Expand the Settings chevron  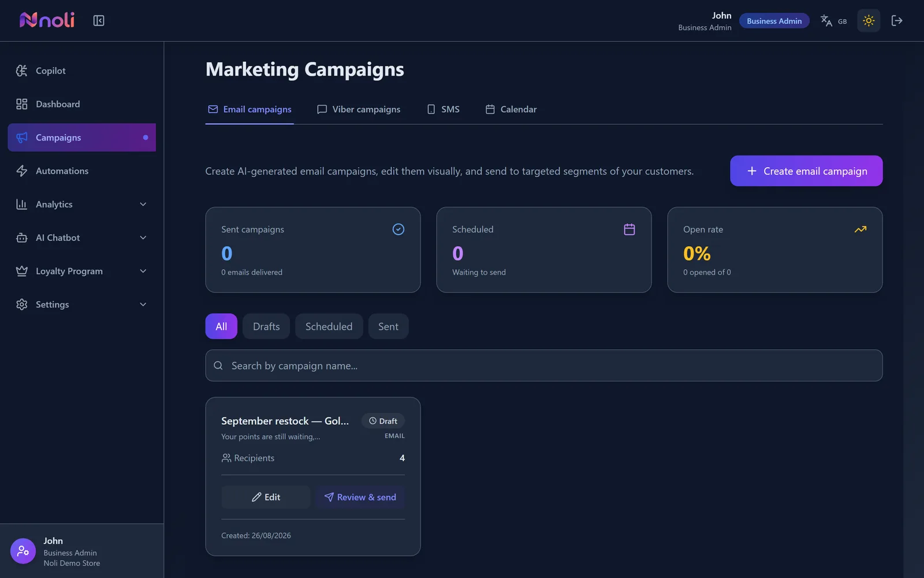click(x=143, y=305)
